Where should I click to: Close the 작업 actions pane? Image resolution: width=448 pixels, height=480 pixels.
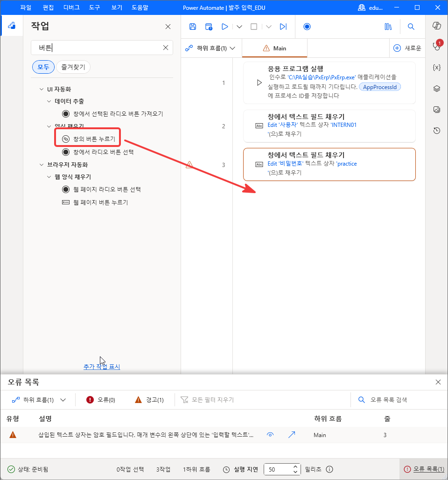pos(168,27)
